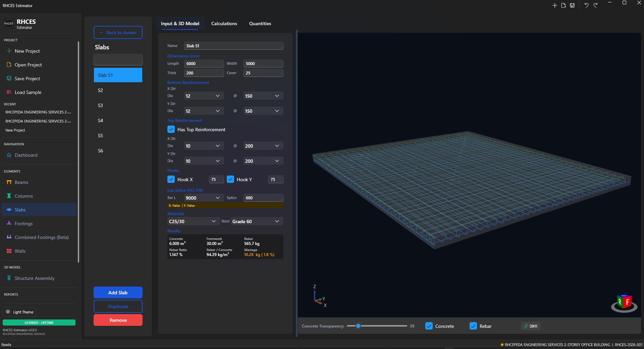
Task: Click the Footings element icon
Action: click(x=9, y=223)
